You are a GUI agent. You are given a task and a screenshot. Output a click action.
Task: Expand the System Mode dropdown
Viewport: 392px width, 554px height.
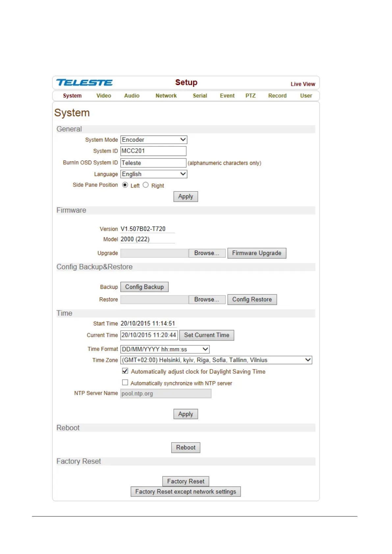pyautogui.click(x=154, y=140)
